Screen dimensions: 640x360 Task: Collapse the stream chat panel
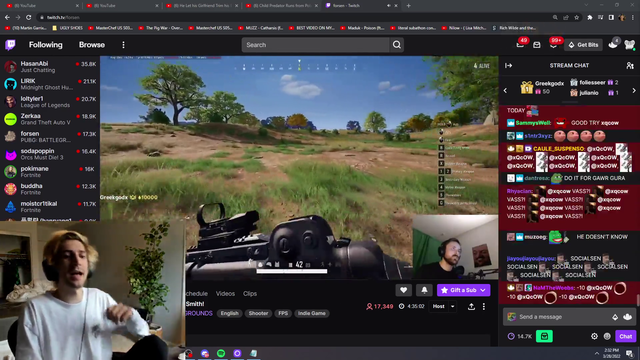[509, 65]
